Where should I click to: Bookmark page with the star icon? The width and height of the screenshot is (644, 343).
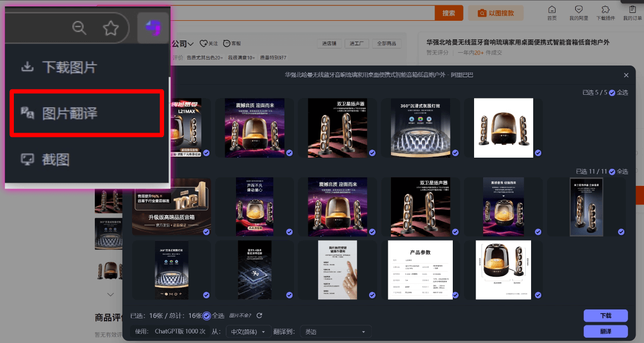111,28
